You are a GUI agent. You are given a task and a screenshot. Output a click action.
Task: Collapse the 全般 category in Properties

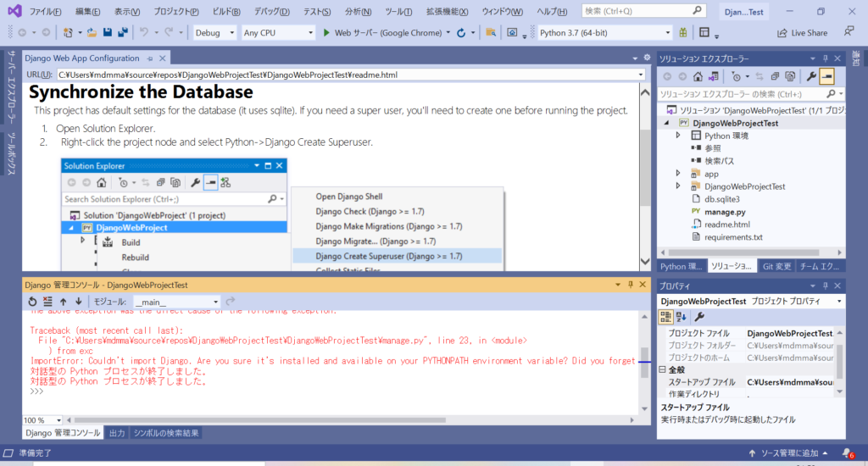(663, 369)
